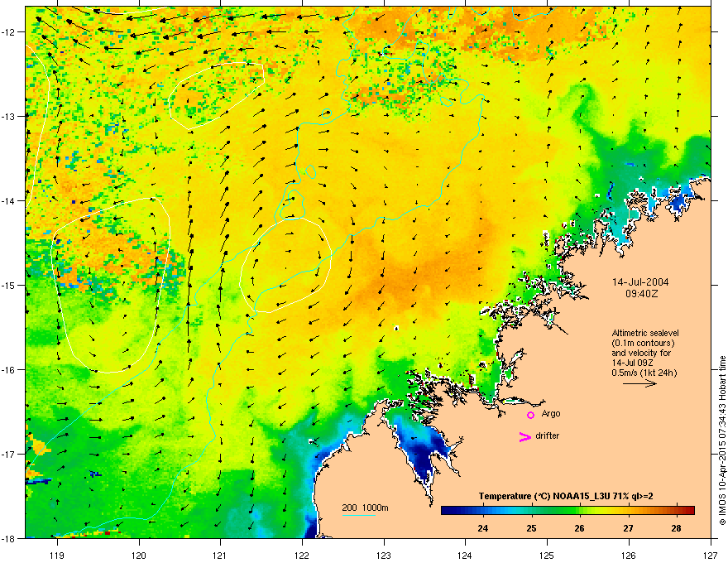Click the 'drifter' legend label
728x563 pixels.
548,435
